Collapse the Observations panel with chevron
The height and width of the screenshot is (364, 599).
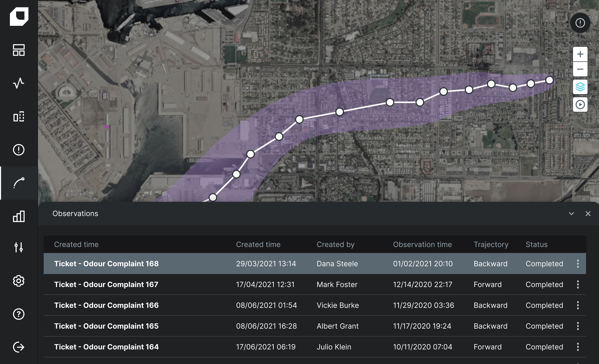pyautogui.click(x=571, y=213)
